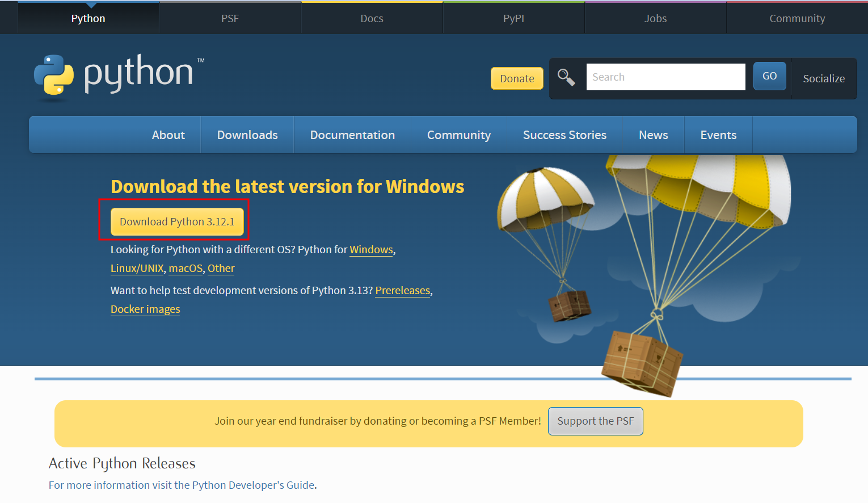Follow the Linux/UNIX link
868x503 pixels.
pos(137,268)
